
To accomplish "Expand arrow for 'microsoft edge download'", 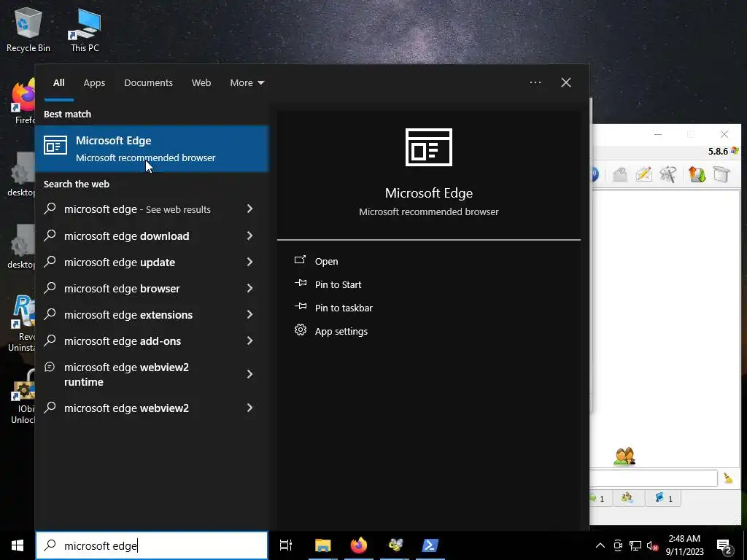I will (249, 236).
